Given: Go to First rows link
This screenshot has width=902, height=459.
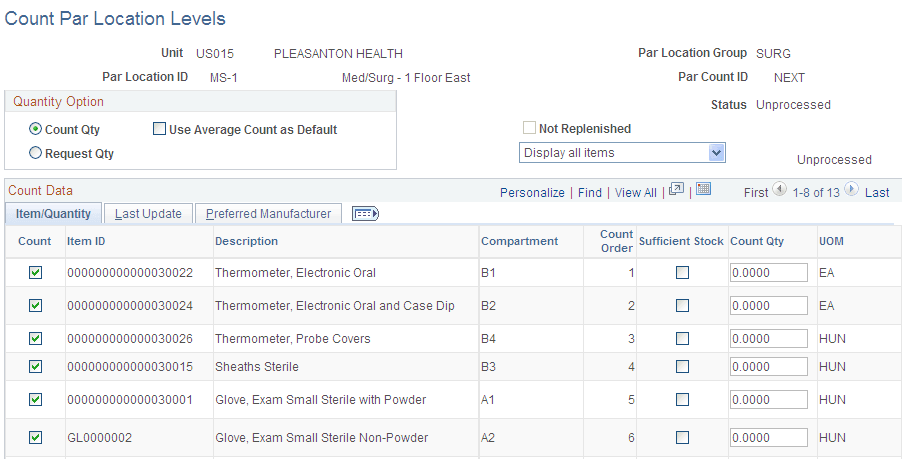Looking at the screenshot, I should point(756,193).
